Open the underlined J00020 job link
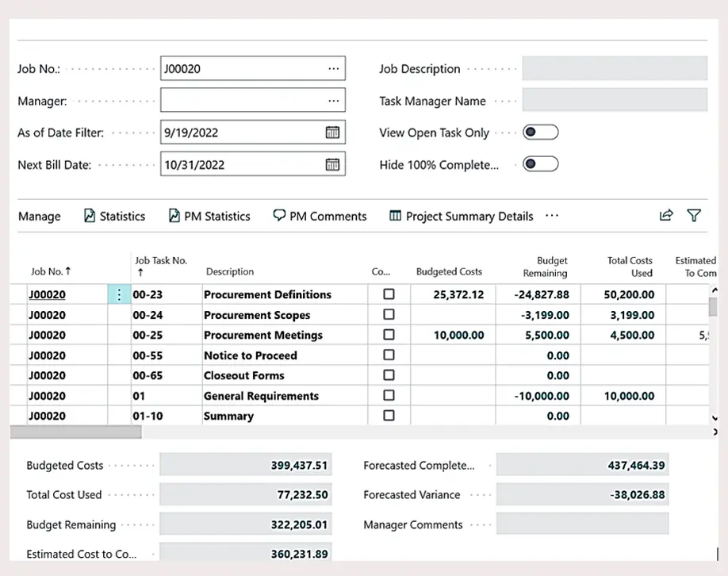 pos(47,294)
